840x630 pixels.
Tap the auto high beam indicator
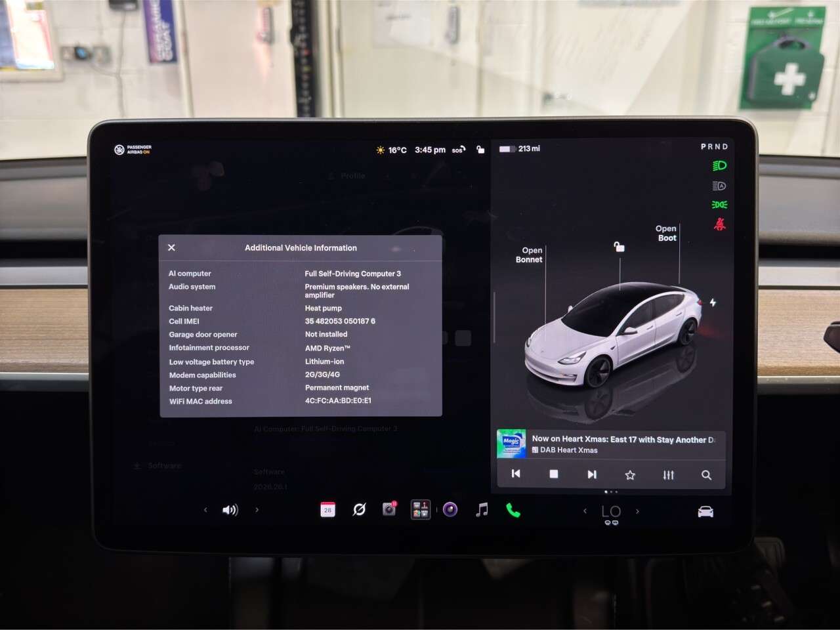719,186
